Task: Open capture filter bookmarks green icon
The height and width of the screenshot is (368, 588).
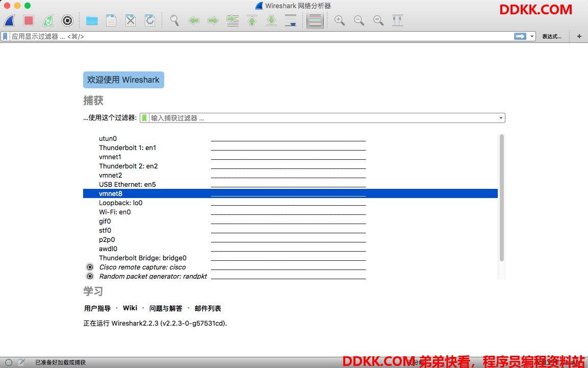Action: pos(144,118)
